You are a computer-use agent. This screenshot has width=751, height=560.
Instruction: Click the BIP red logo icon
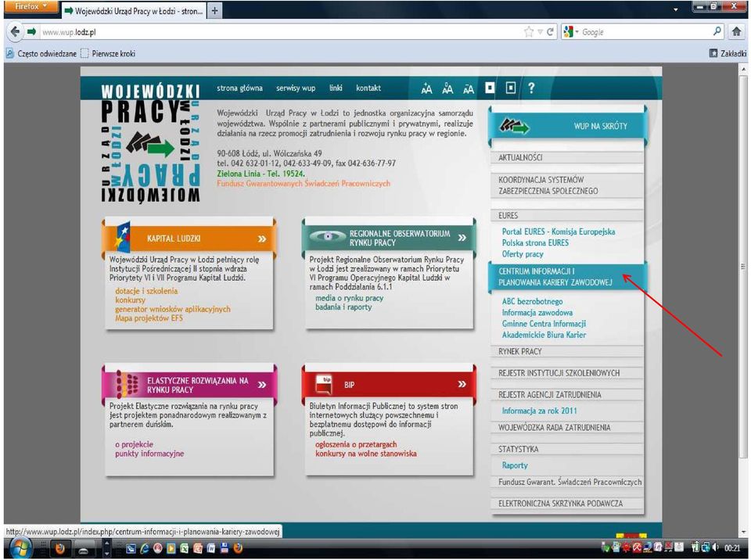coord(324,384)
